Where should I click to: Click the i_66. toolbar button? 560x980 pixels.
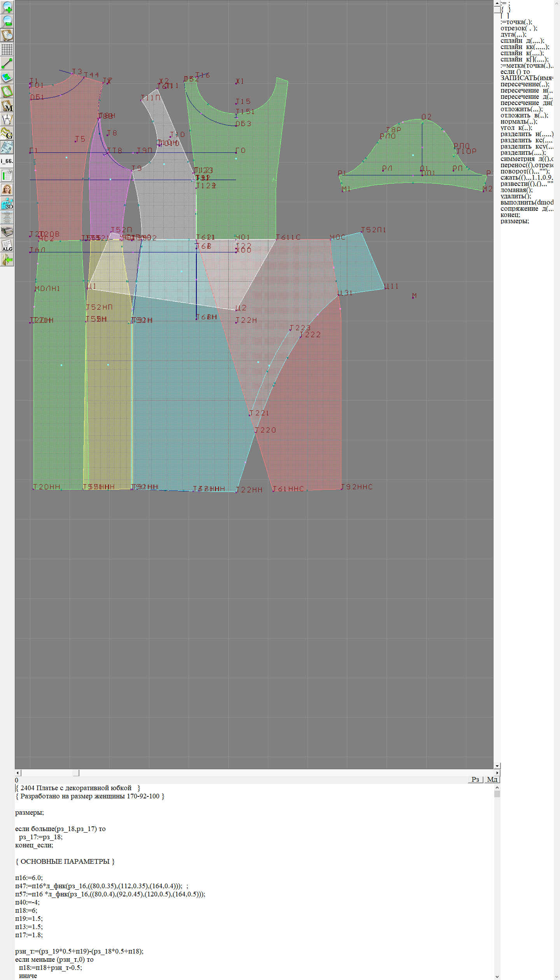(7, 161)
